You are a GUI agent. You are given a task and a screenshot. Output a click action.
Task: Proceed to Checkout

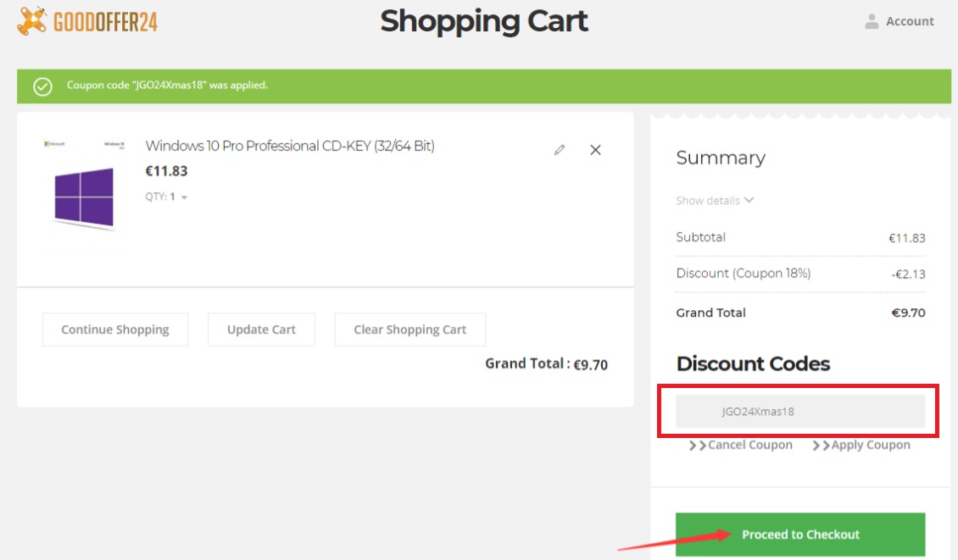tap(800, 535)
